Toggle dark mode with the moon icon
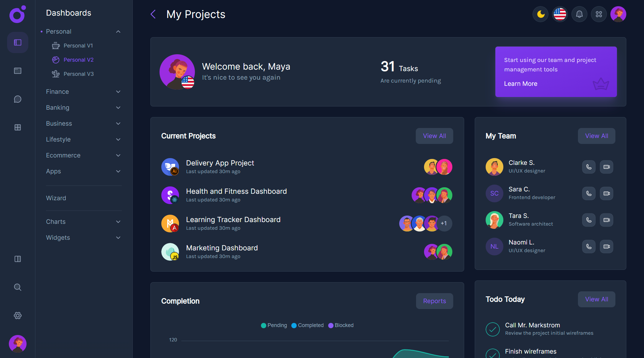This screenshot has width=644, height=358. point(540,14)
